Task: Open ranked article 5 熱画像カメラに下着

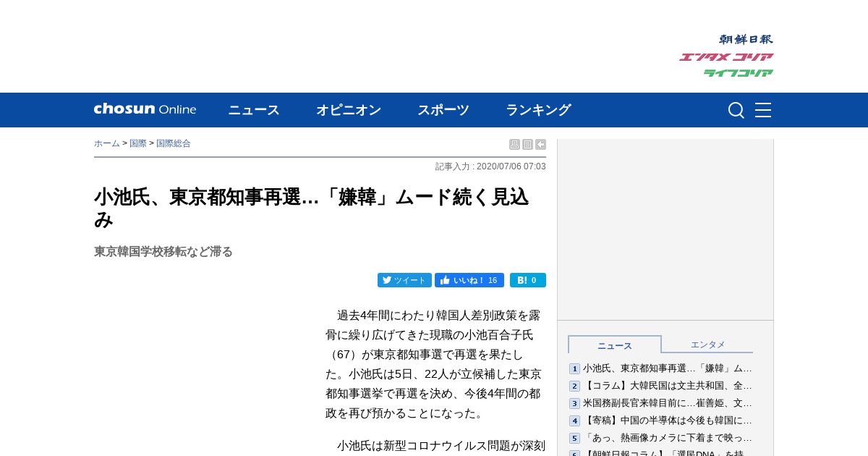Action: click(x=668, y=438)
